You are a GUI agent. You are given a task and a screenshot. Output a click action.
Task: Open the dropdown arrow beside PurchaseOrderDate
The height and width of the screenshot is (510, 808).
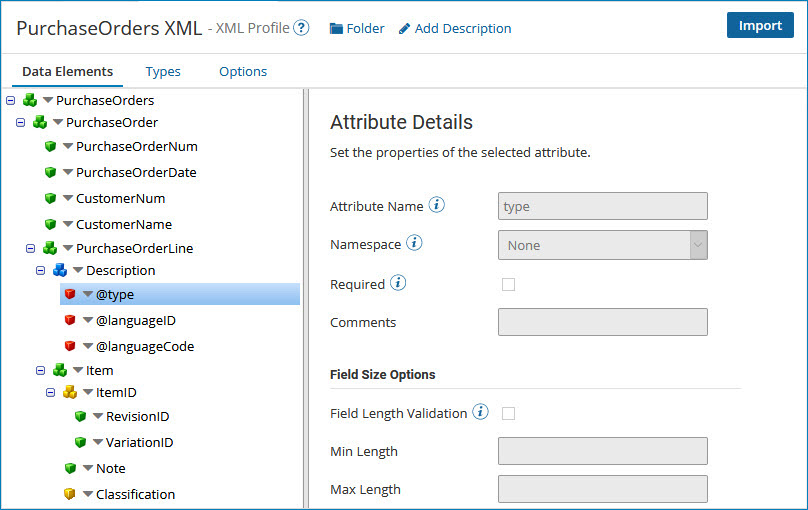click(68, 172)
